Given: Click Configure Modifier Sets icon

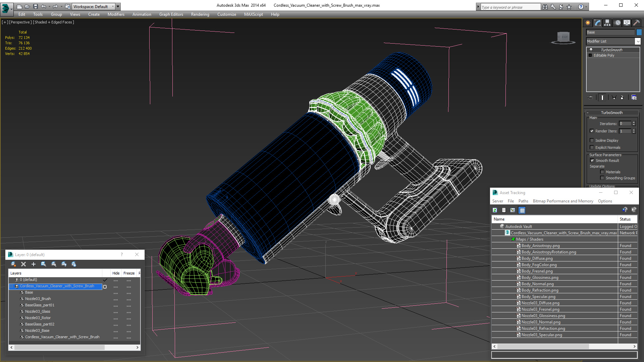Looking at the screenshot, I should 634,98.
